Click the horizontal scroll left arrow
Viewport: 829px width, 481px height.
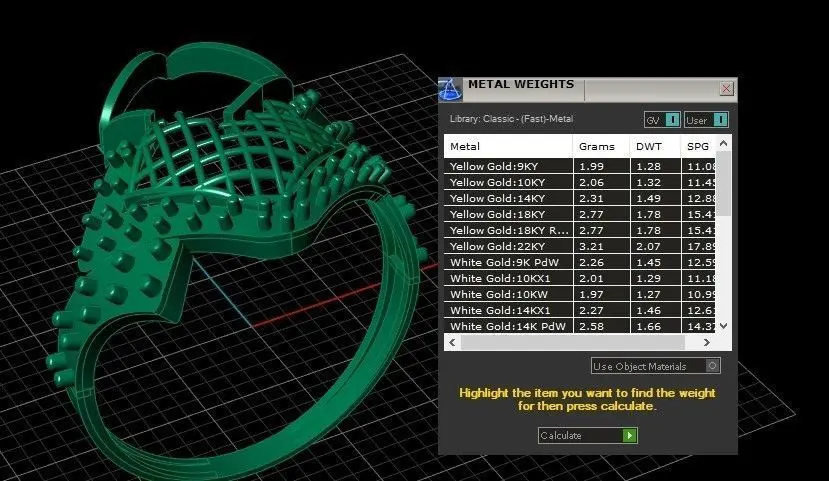(x=452, y=343)
